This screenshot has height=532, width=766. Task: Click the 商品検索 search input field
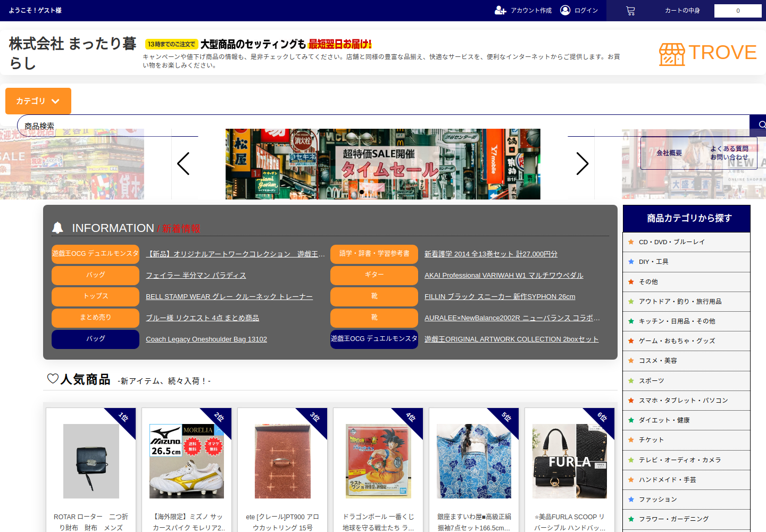[x=383, y=126]
